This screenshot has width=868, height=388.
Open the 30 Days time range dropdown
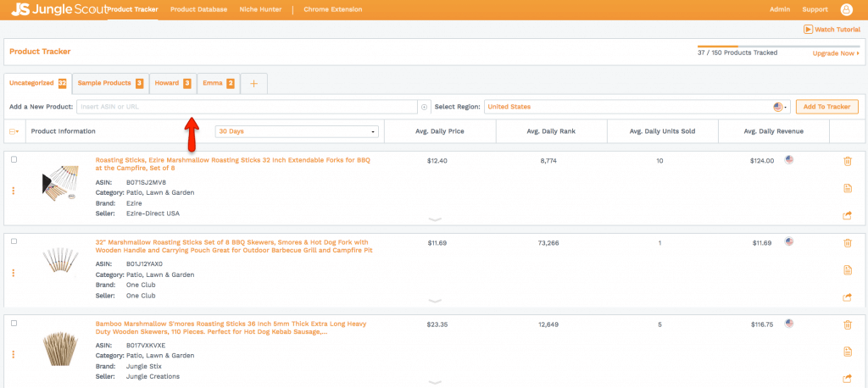(298, 131)
